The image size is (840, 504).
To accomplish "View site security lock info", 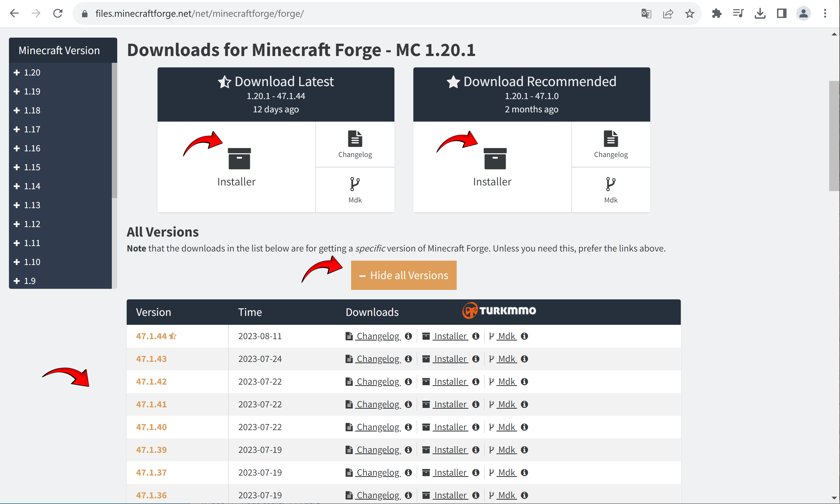I will 85,14.
